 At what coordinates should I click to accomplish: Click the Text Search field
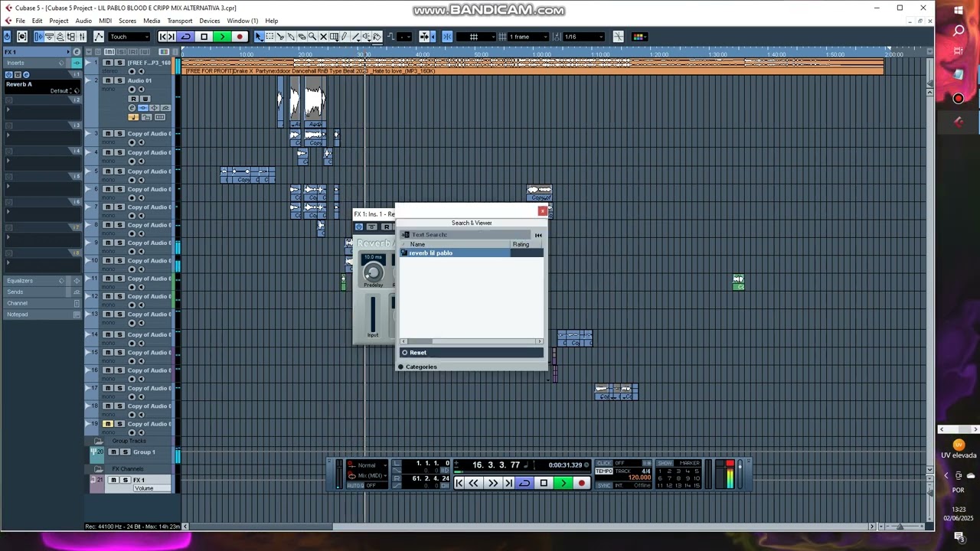(x=467, y=234)
